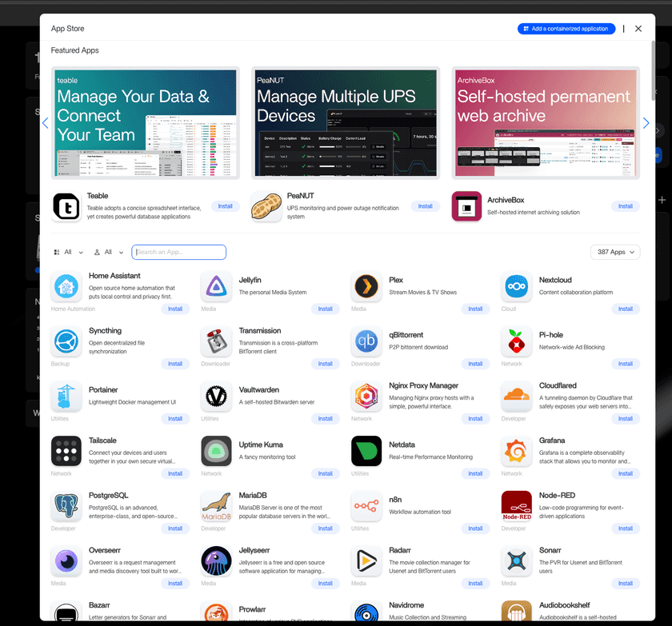Install the n8n workflow tool
The image size is (672, 626).
point(475,528)
